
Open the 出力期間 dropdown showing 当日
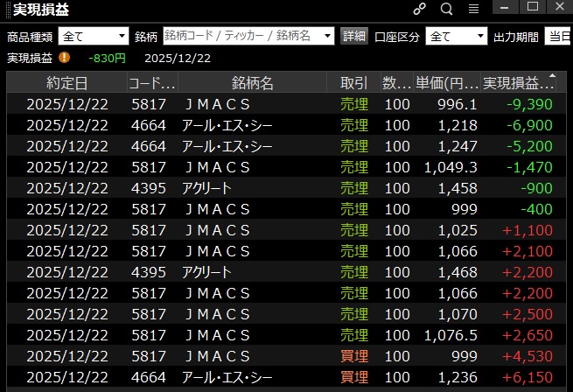[557, 36]
